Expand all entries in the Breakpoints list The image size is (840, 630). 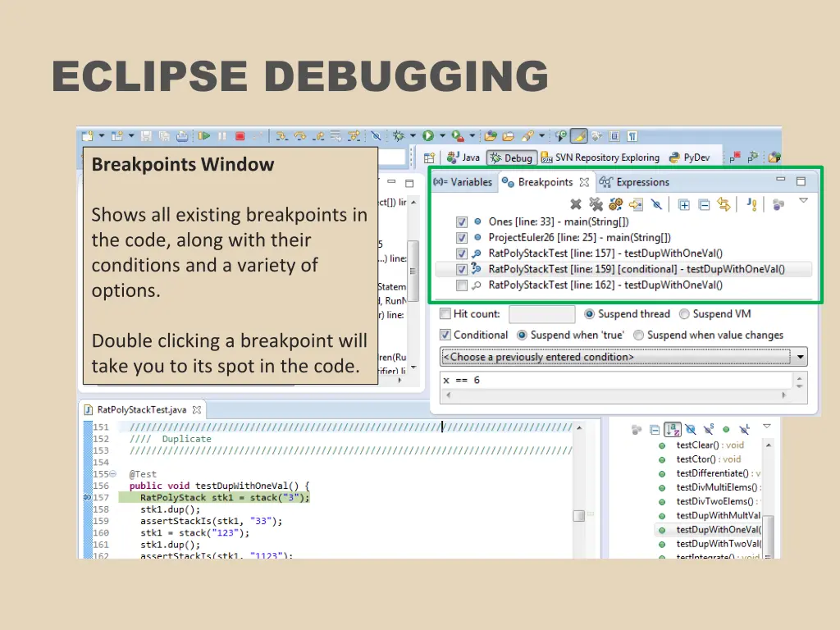click(x=683, y=204)
